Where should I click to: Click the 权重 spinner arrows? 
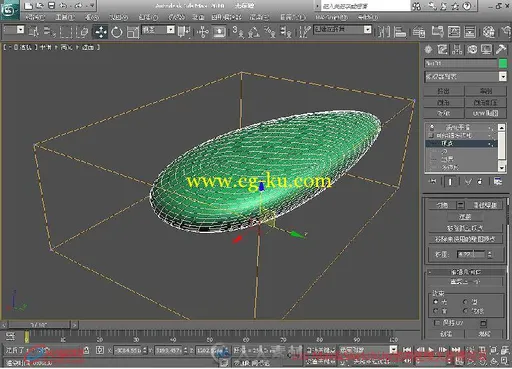[x=489, y=254]
